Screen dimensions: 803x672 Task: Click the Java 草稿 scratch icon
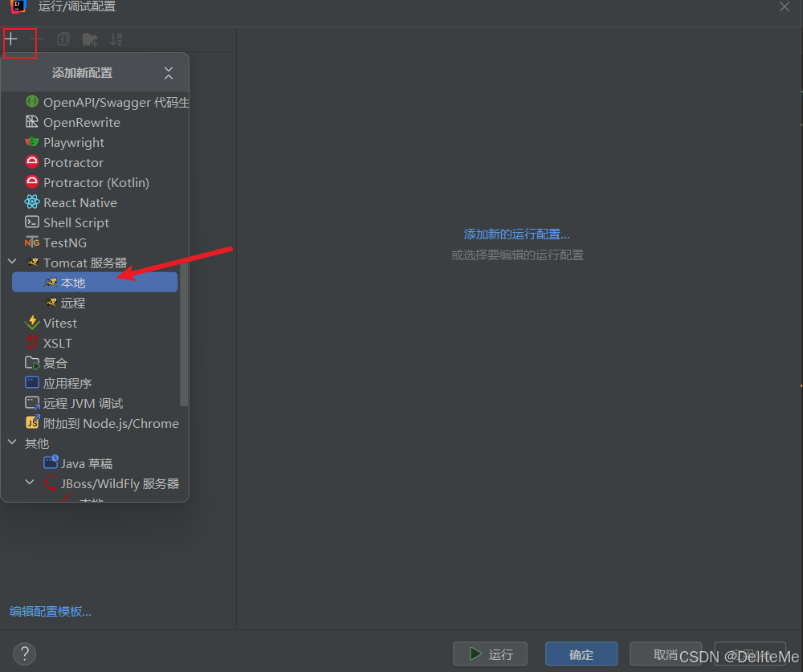tap(51, 462)
